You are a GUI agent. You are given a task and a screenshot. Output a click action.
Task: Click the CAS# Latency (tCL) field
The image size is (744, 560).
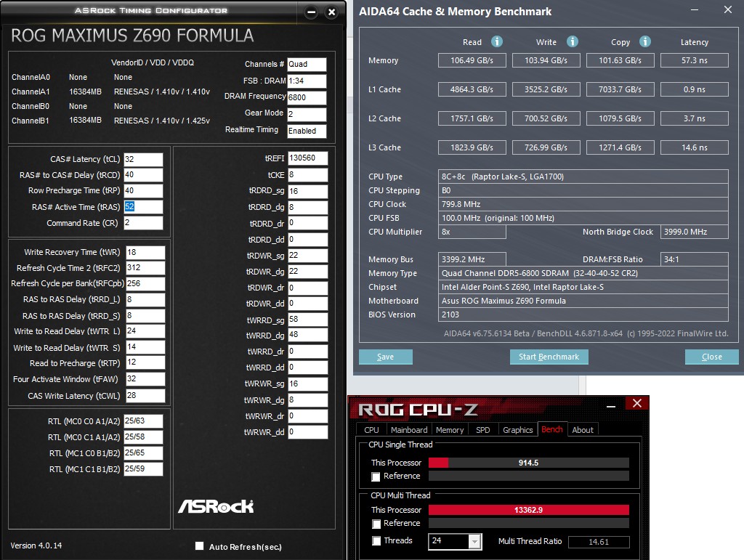(143, 159)
